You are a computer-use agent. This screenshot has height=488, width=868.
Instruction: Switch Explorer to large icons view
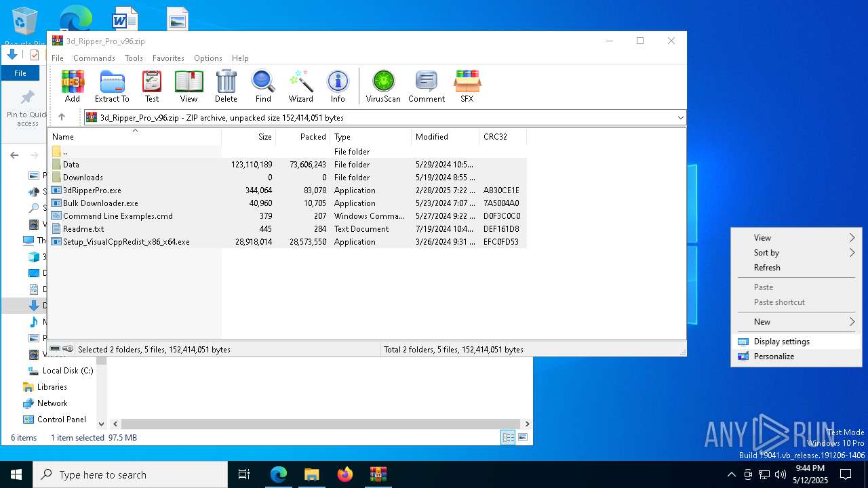click(523, 438)
